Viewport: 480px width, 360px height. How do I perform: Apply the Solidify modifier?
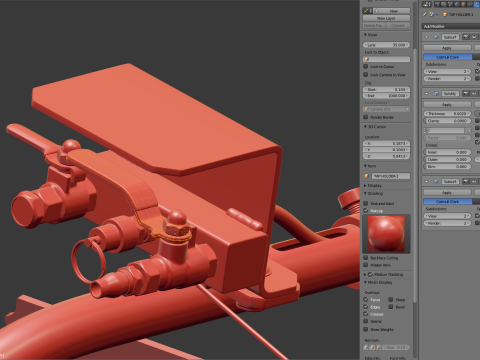[x=447, y=104]
